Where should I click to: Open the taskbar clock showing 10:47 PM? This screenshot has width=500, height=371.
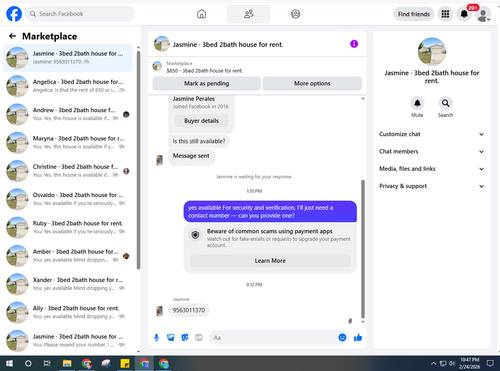(470, 363)
